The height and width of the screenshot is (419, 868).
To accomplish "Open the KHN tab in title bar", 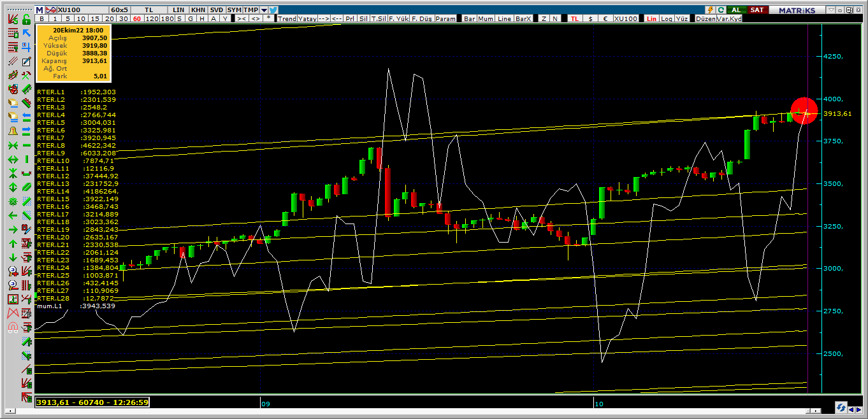I will [x=199, y=10].
